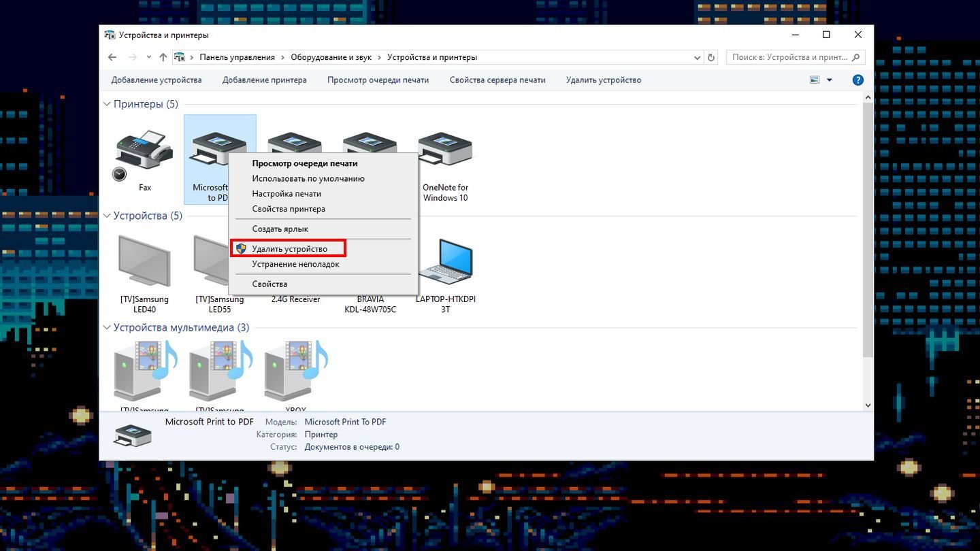980x551 pixels.
Task: Choose Свойства принтера in context menu
Action: [323, 209]
